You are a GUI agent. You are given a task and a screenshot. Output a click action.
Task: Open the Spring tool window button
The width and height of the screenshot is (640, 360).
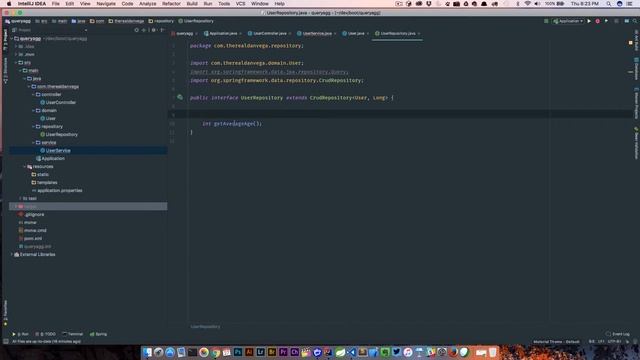click(x=98, y=334)
